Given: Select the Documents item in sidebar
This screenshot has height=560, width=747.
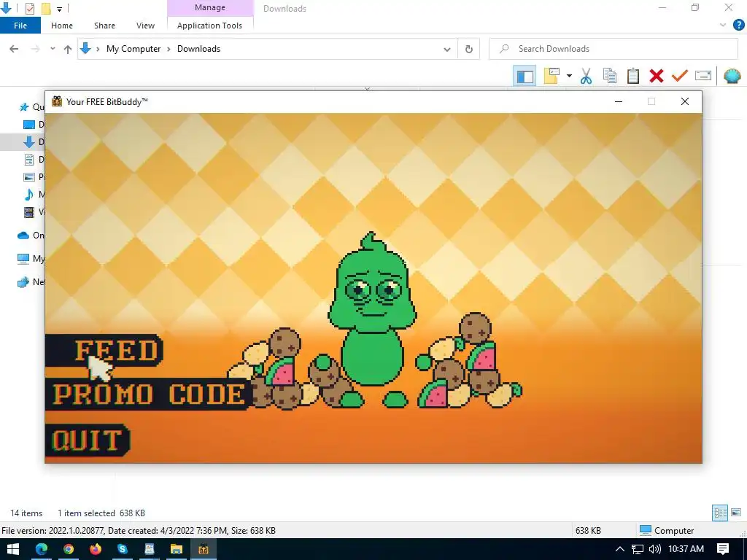Looking at the screenshot, I should pyautogui.click(x=29, y=160).
